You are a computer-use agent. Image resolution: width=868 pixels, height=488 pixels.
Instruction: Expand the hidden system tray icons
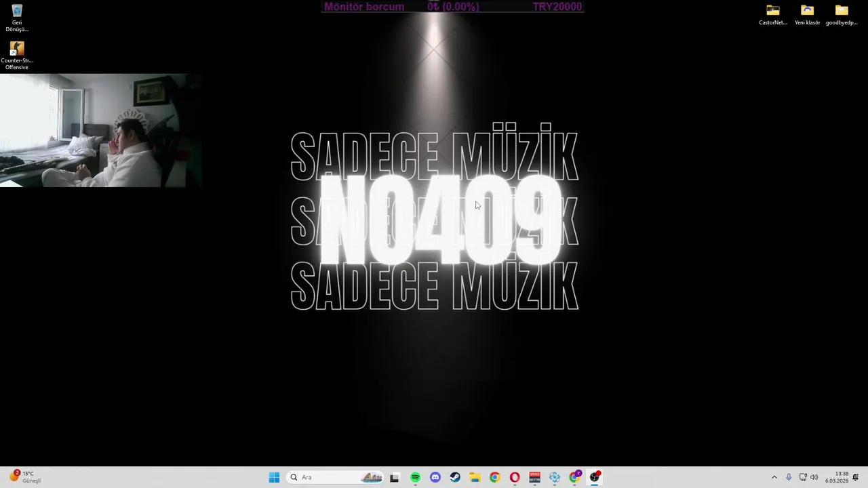(x=774, y=477)
